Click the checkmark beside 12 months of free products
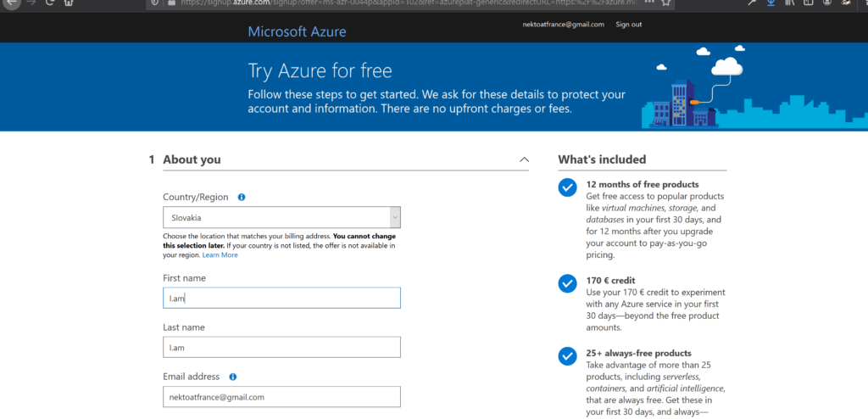The width and height of the screenshot is (868, 419). [567, 187]
